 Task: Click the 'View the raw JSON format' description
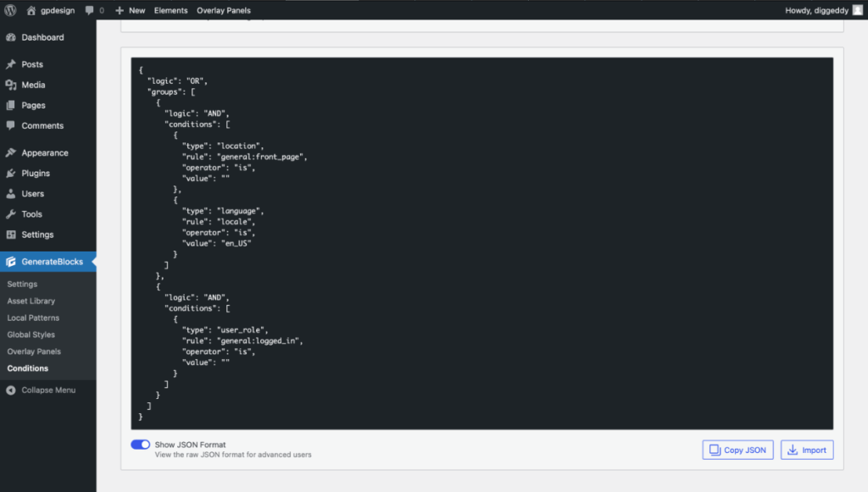tap(233, 455)
